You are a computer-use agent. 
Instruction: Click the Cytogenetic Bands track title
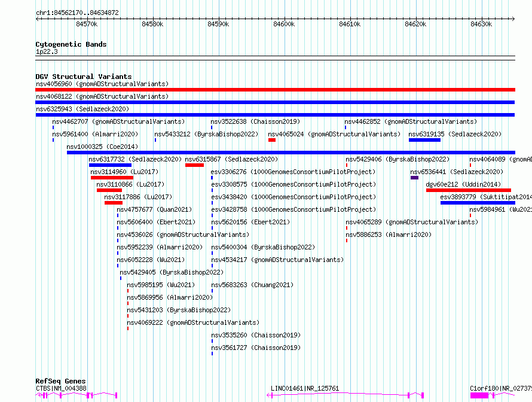tap(71, 44)
